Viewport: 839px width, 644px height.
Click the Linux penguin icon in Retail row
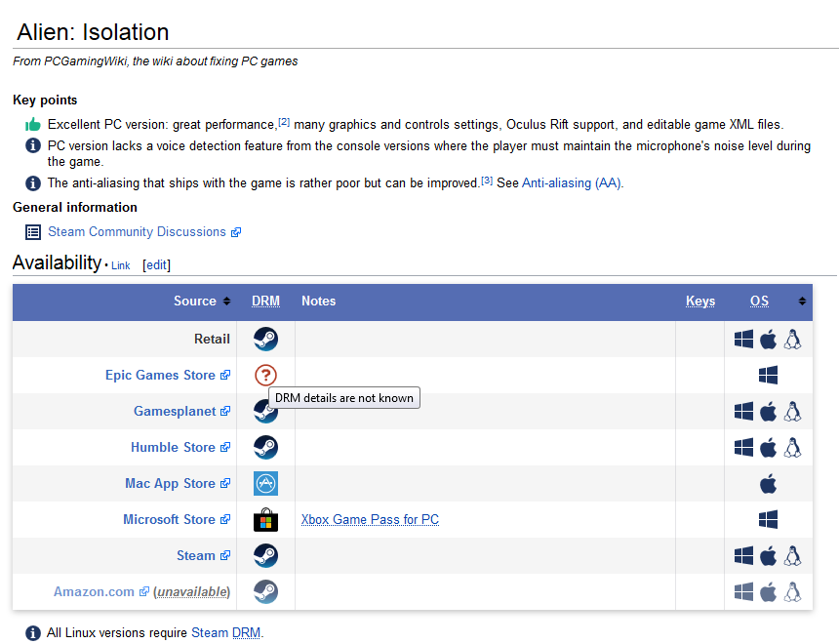point(792,339)
